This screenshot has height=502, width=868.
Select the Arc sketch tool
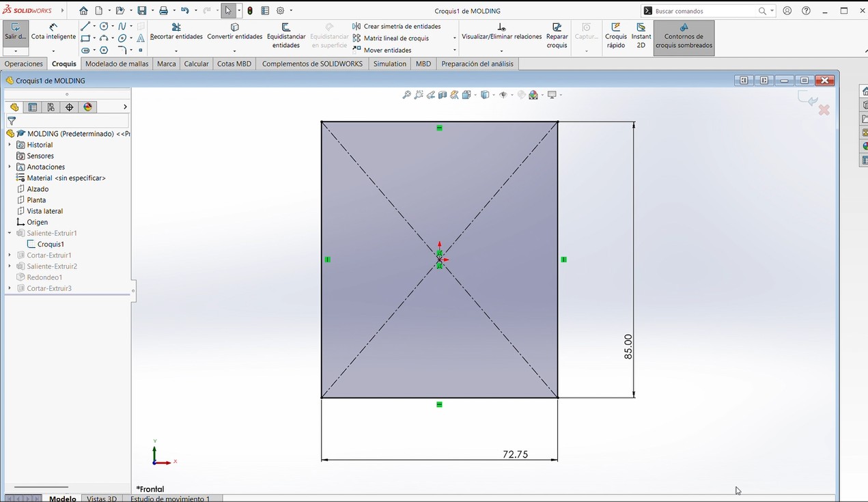(x=104, y=39)
